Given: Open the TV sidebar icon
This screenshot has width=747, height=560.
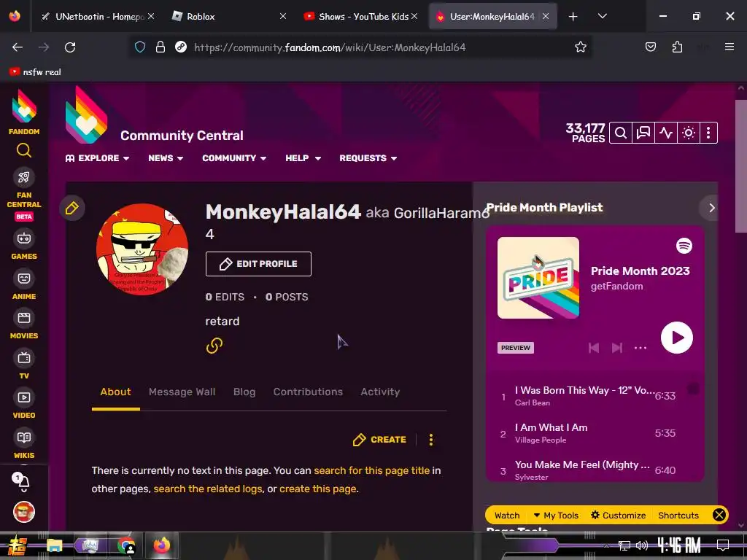Looking at the screenshot, I should point(24,357).
